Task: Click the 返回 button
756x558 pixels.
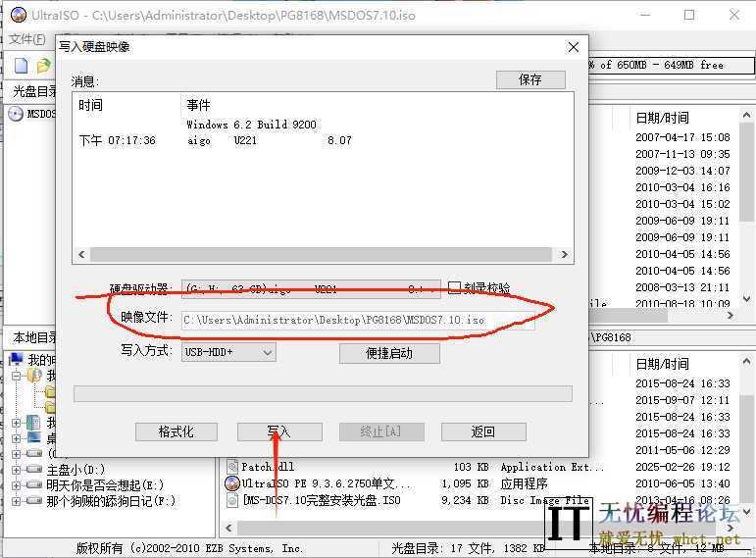Action: pos(482,431)
